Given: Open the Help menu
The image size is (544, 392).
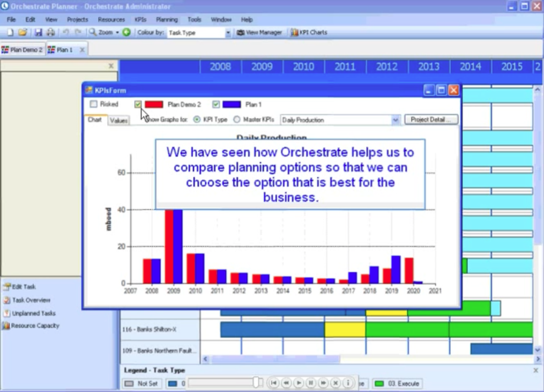Looking at the screenshot, I should (x=247, y=19).
